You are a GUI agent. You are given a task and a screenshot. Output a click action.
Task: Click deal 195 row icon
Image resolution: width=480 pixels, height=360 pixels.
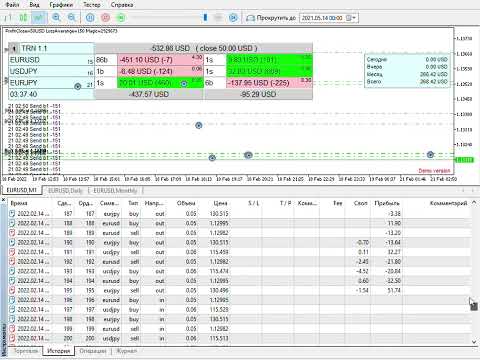click(x=12, y=290)
